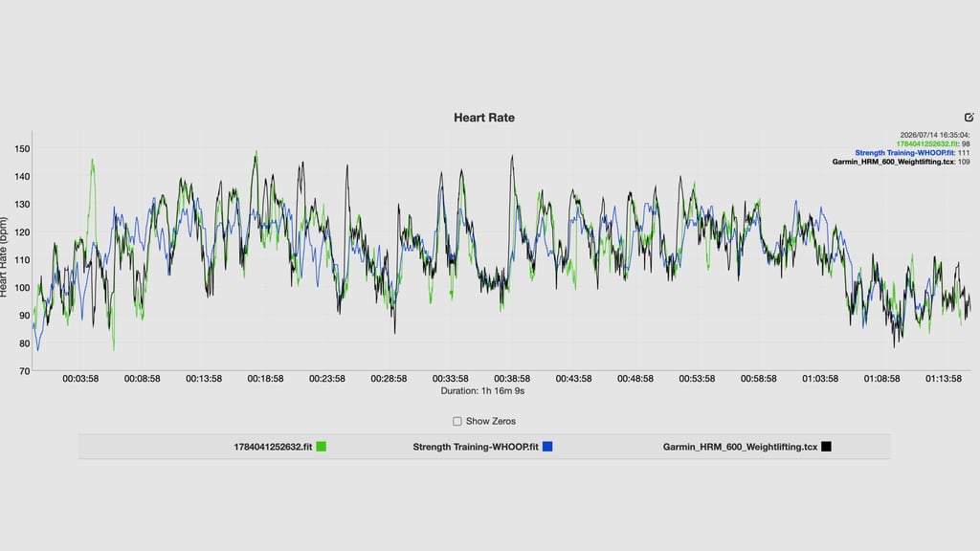This screenshot has width=980, height=551.
Task: Click the 150 bpm y-axis label
Action: [22, 148]
